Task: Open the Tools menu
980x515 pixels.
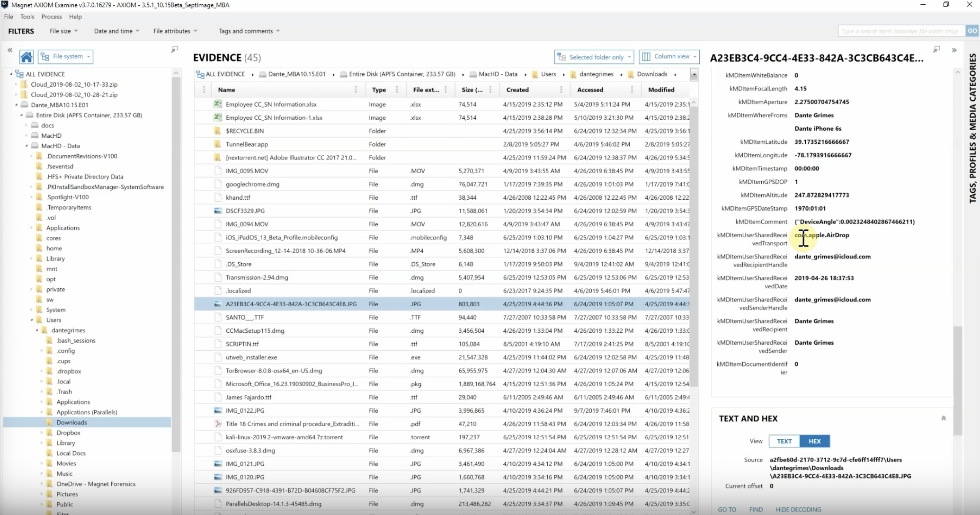Action: pos(27,17)
